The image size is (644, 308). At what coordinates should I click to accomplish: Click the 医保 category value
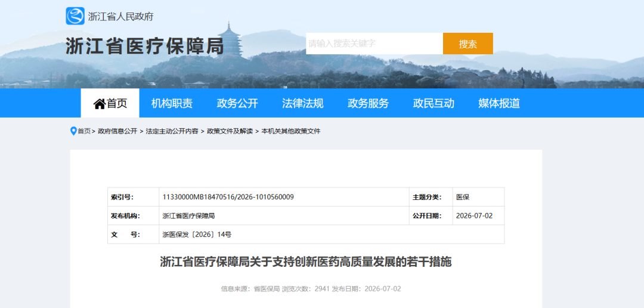click(x=463, y=197)
